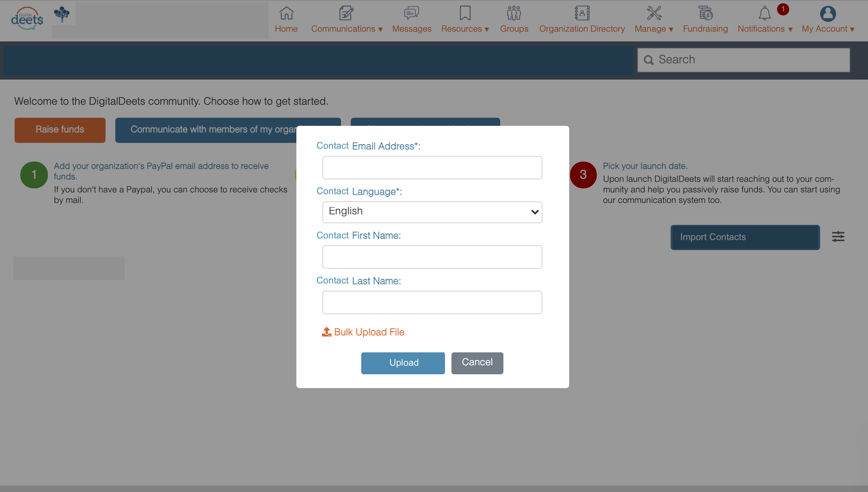This screenshot has width=868, height=492.
Task: Click the Raise funds button
Action: pyautogui.click(x=60, y=130)
